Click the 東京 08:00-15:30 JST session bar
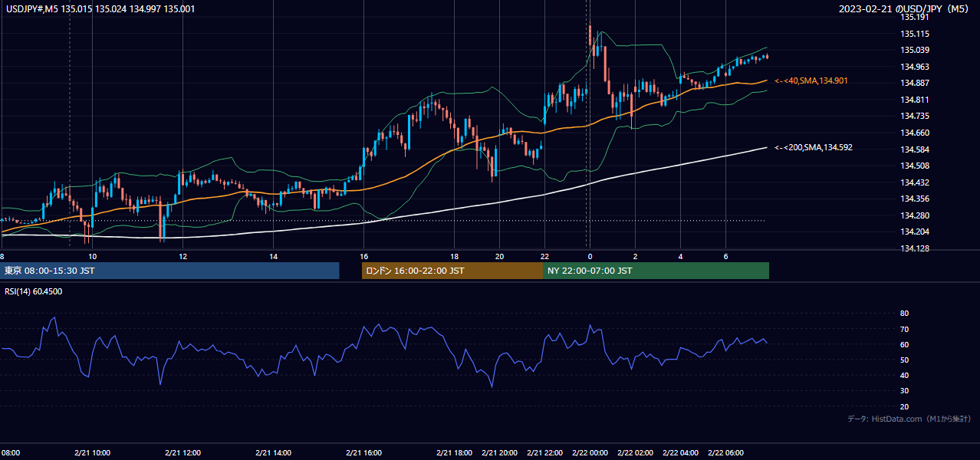This screenshot has width=980, height=460. pyautogui.click(x=169, y=271)
